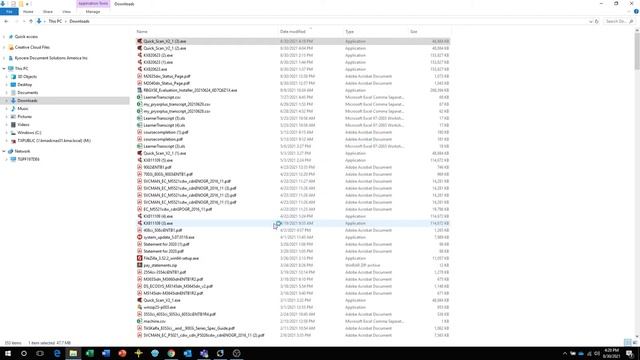Image resolution: width=640 pixels, height=360 pixels.
Task: Sort files by the Type column
Action: (x=349, y=31)
